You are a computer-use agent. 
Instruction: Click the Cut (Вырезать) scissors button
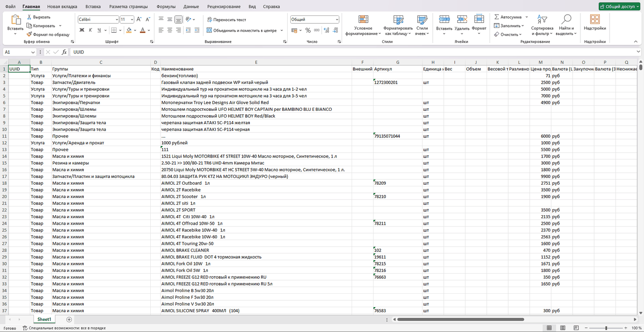(x=39, y=17)
